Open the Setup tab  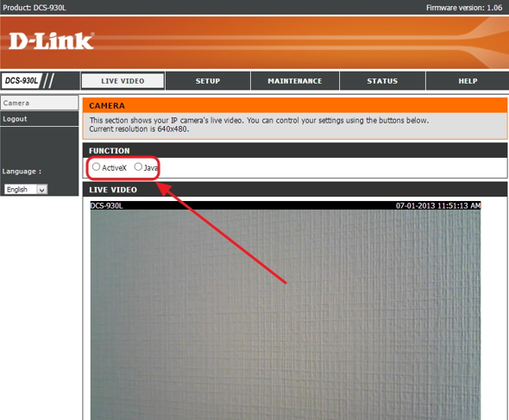(x=208, y=81)
